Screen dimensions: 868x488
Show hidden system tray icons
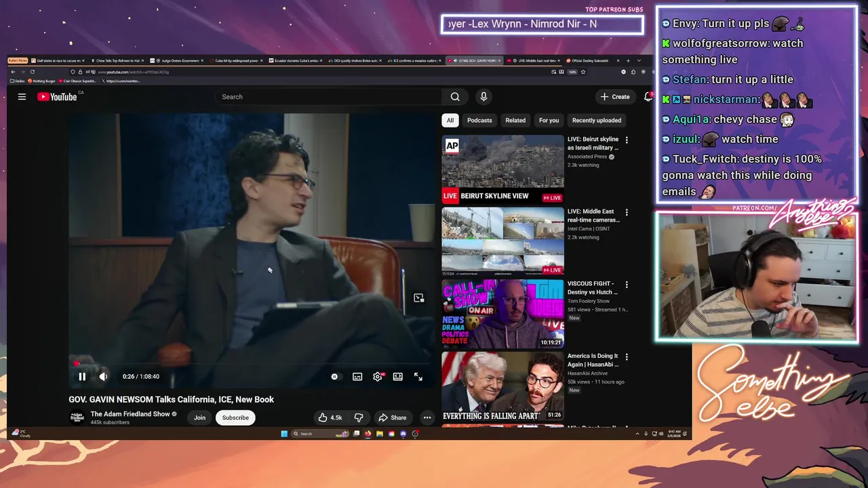(x=637, y=434)
